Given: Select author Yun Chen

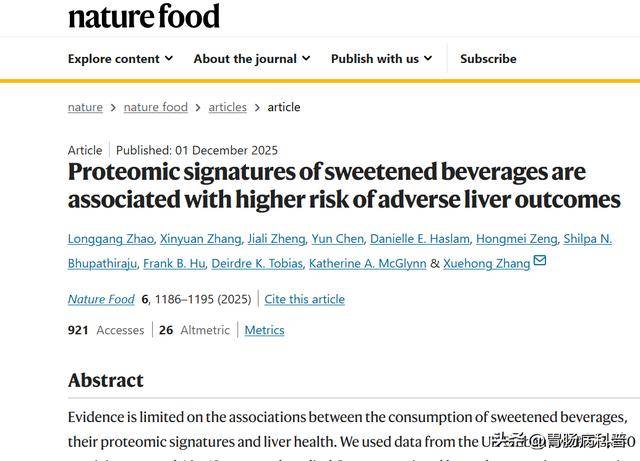Looking at the screenshot, I should click(x=336, y=239).
